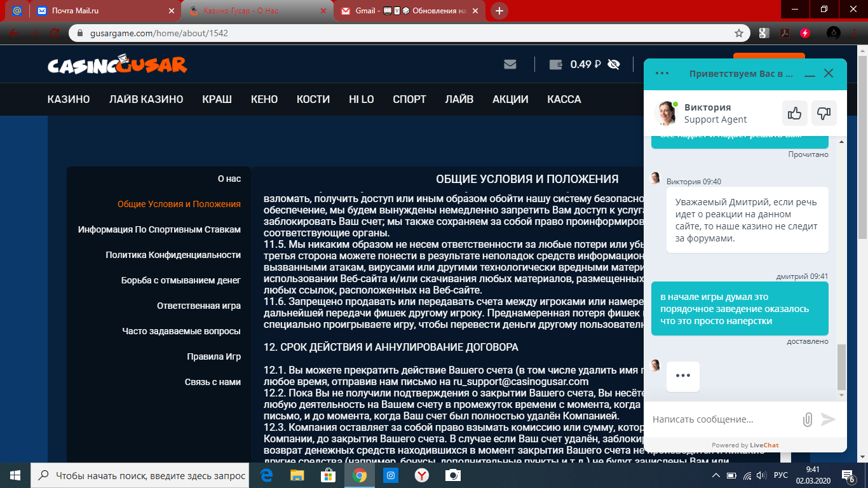The image size is (868, 488).
Task: Open the PDF extension icon
Action: 785,33
